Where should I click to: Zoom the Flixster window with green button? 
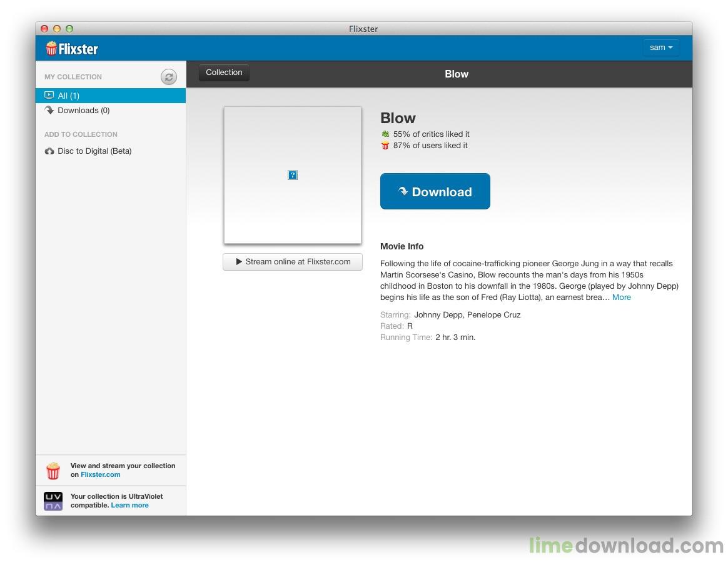[69, 29]
